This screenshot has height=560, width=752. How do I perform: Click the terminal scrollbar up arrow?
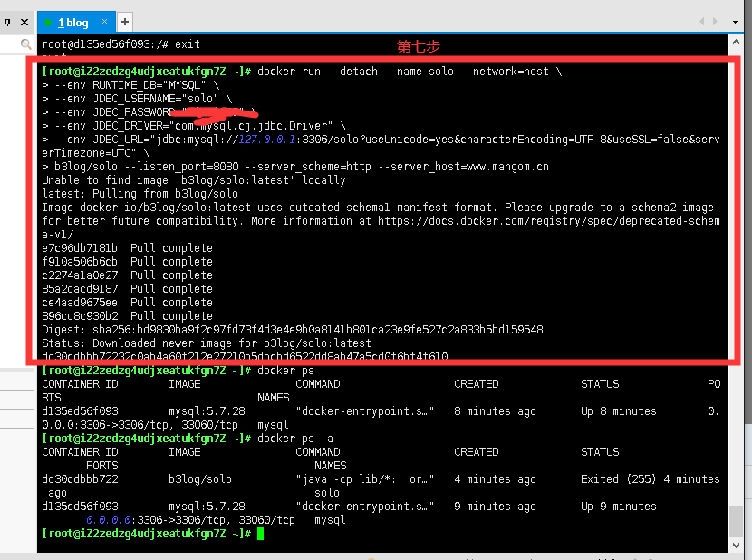pos(736,43)
